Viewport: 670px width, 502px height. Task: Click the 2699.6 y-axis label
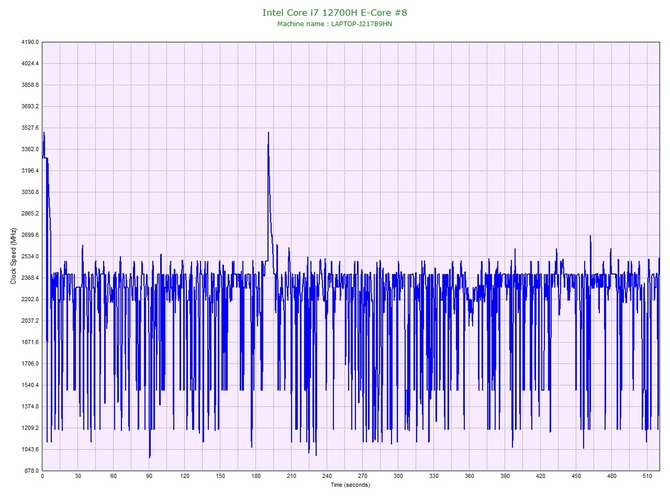[x=30, y=235]
